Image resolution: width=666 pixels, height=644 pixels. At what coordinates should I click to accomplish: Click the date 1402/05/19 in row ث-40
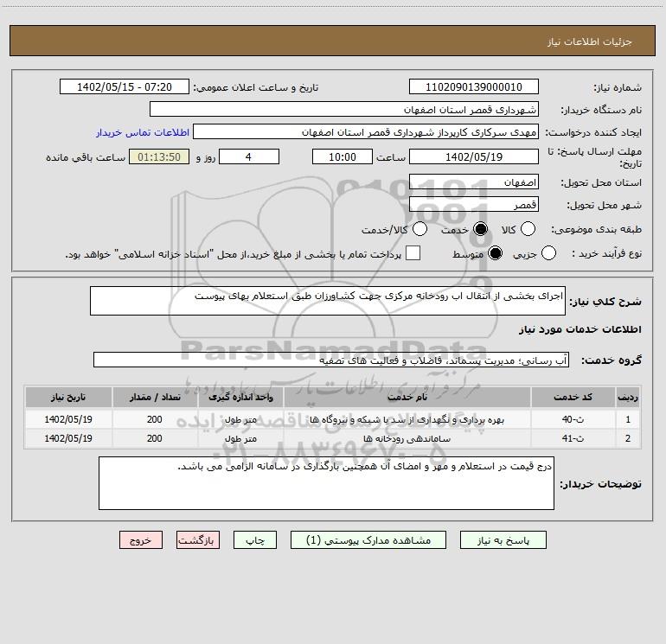point(68,419)
